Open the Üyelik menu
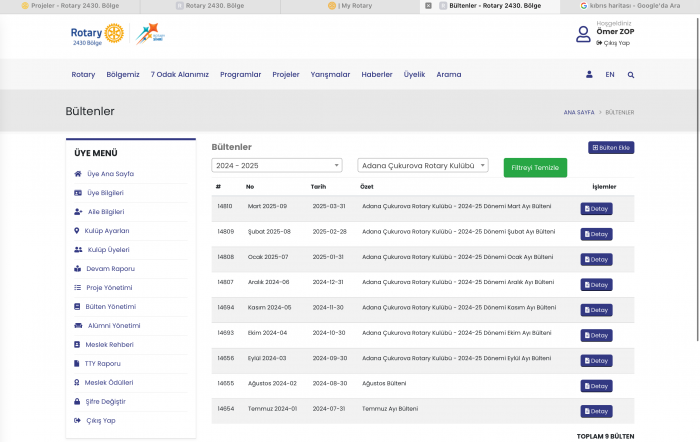This screenshot has height=442, width=700. (414, 75)
